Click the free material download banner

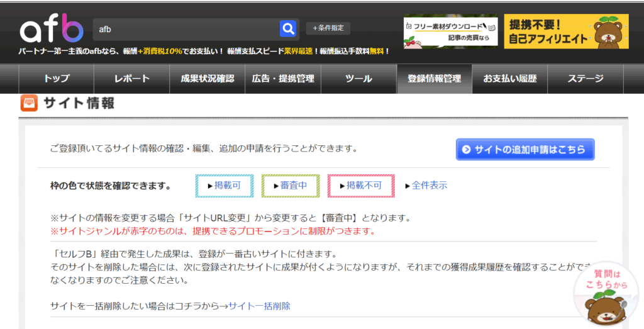(x=450, y=31)
